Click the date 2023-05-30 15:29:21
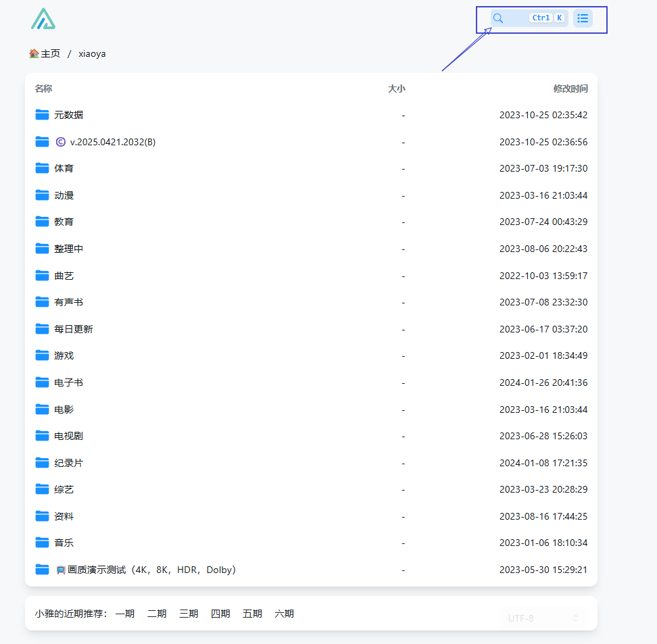 click(543, 570)
